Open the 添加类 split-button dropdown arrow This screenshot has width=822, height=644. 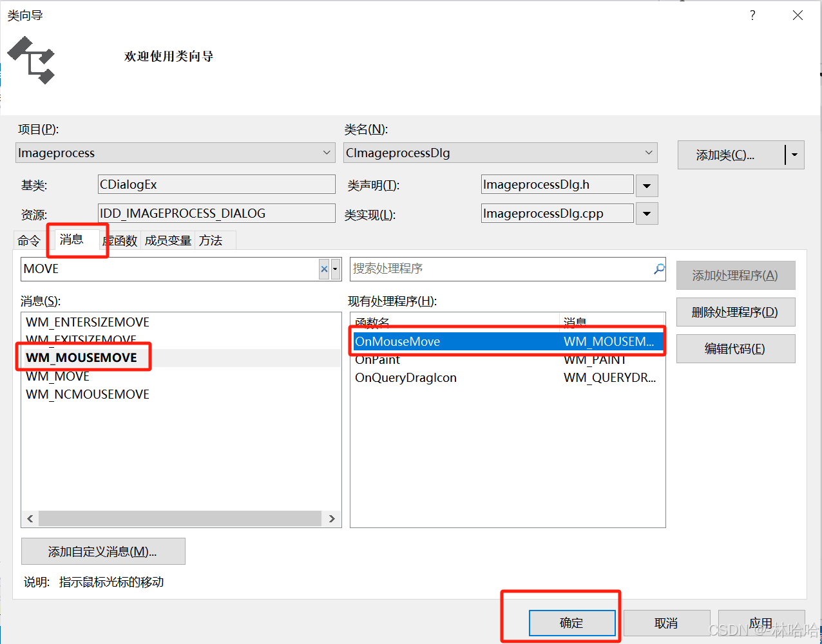coord(795,155)
